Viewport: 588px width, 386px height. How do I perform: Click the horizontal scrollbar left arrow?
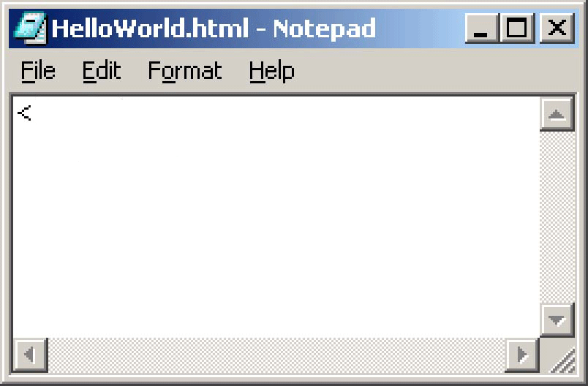pos(31,355)
